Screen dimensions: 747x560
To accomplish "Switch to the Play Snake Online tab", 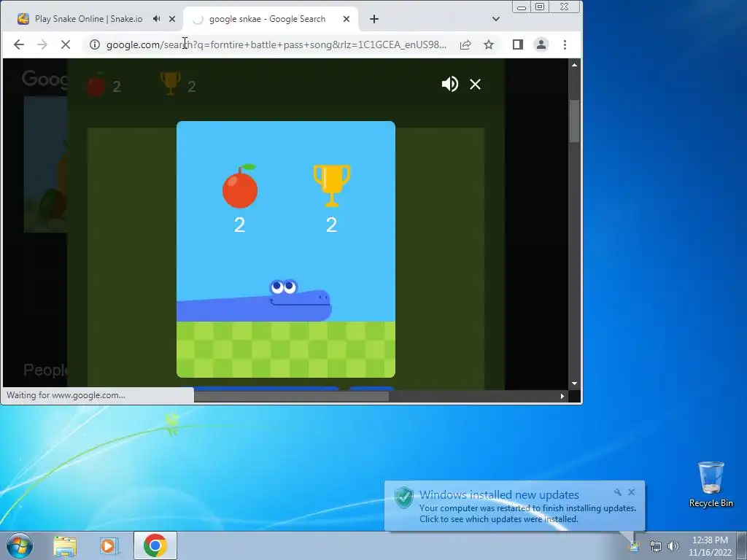I will tap(88, 19).
